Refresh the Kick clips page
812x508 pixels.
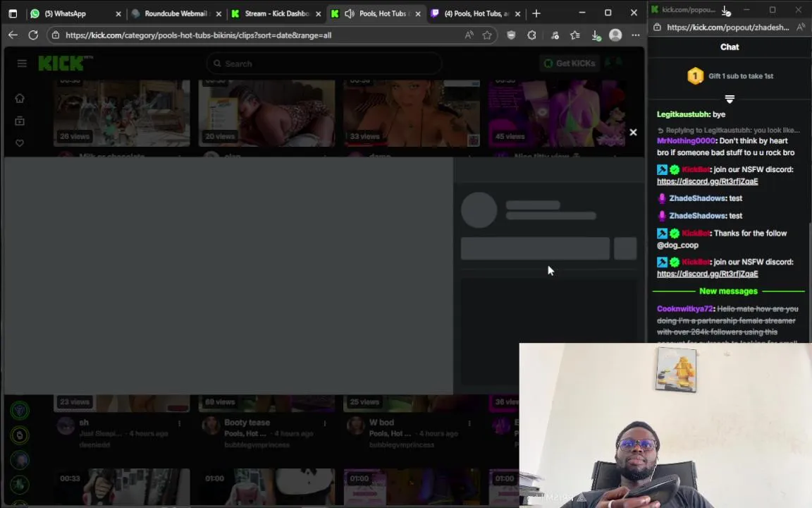click(x=33, y=35)
